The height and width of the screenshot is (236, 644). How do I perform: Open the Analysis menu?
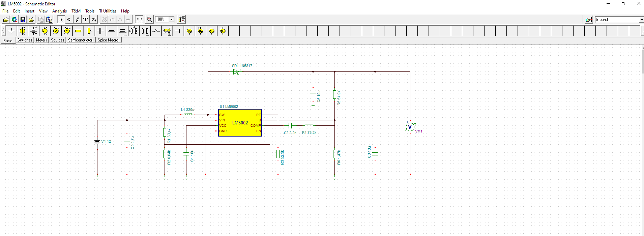coord(59,11)
